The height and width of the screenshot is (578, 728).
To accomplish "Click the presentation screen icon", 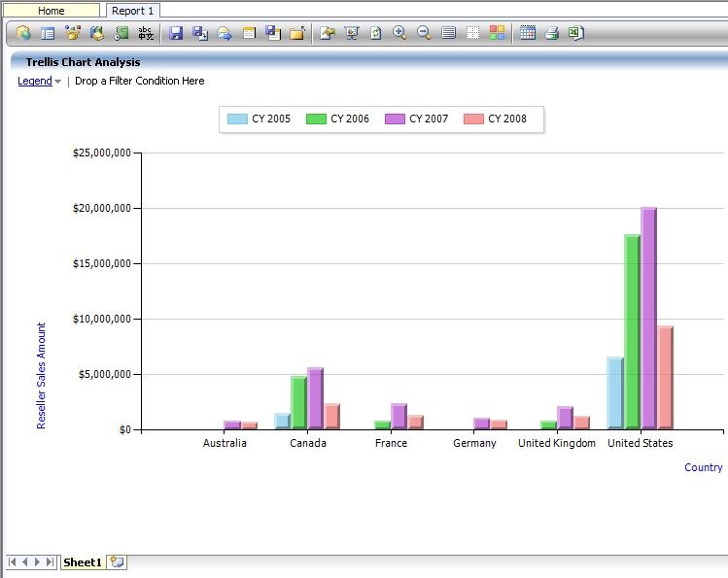I will coord(352,33).
